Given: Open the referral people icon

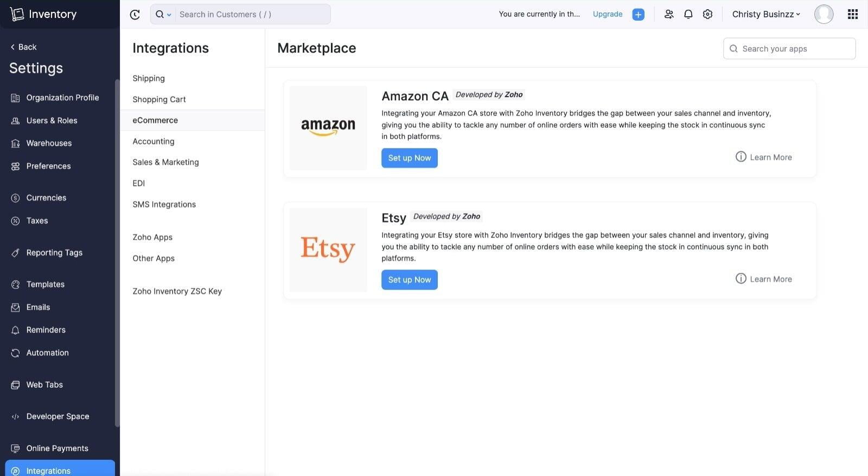Looking at the screenshot, I should click(669, 15).
